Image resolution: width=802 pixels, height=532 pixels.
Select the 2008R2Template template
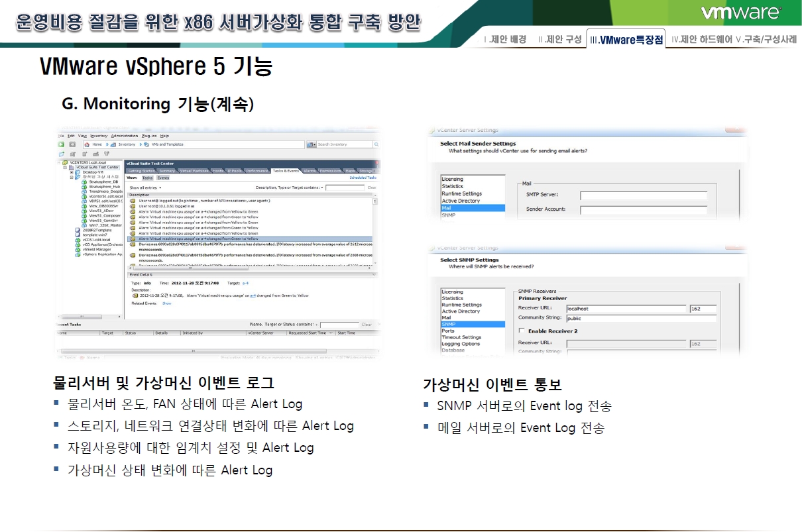[95, 230]
